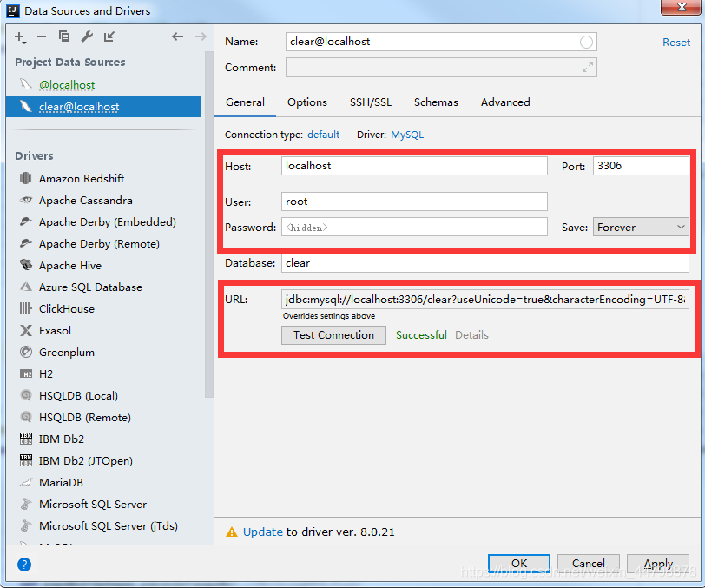Image resolution: width=705 pixels, height=588 pixels.
Task: Change connection type default link
Action: 323,135
